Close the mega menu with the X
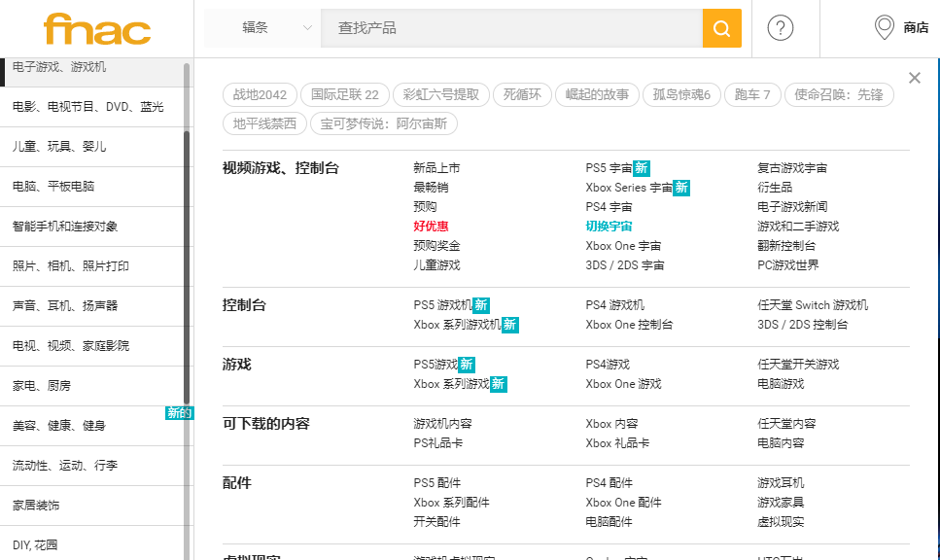Viewport: 940px width, 560px height. click(914, 78)
